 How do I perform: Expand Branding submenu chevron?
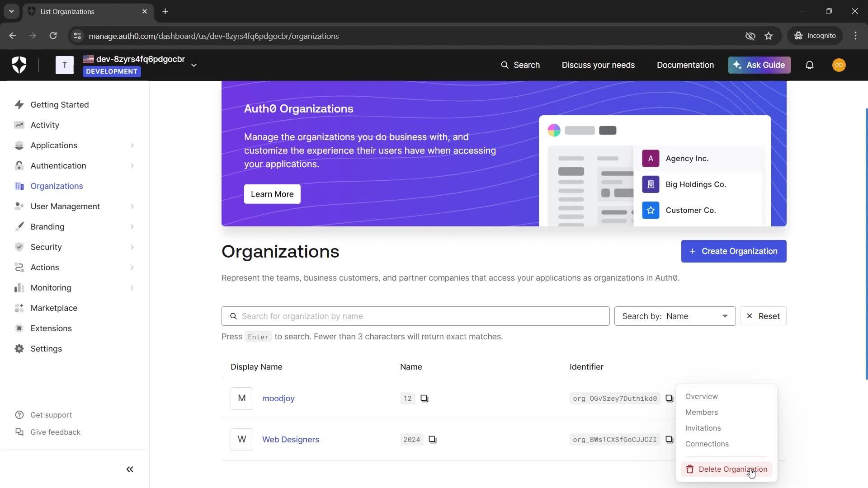132,227
